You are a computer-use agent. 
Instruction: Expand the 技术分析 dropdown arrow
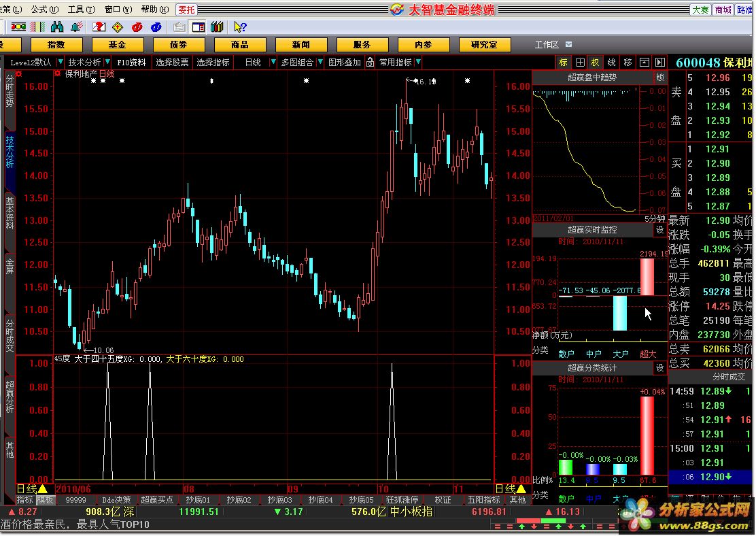107,62
